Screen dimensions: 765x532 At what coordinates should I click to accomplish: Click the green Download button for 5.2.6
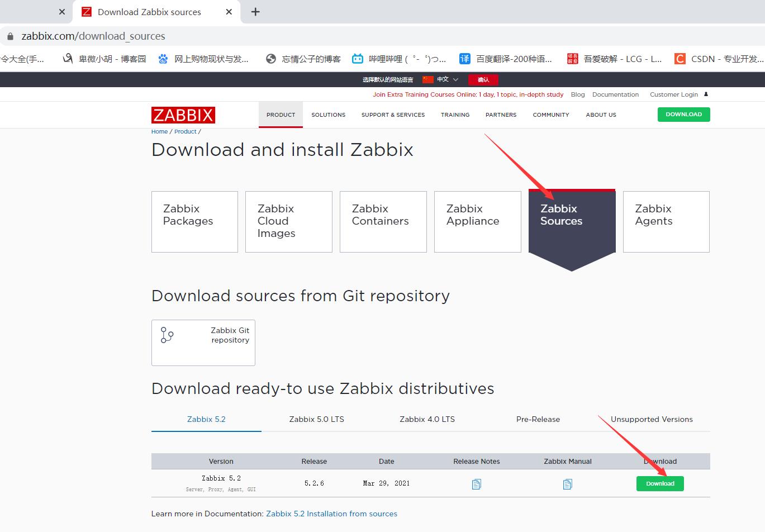click(660, 483)
